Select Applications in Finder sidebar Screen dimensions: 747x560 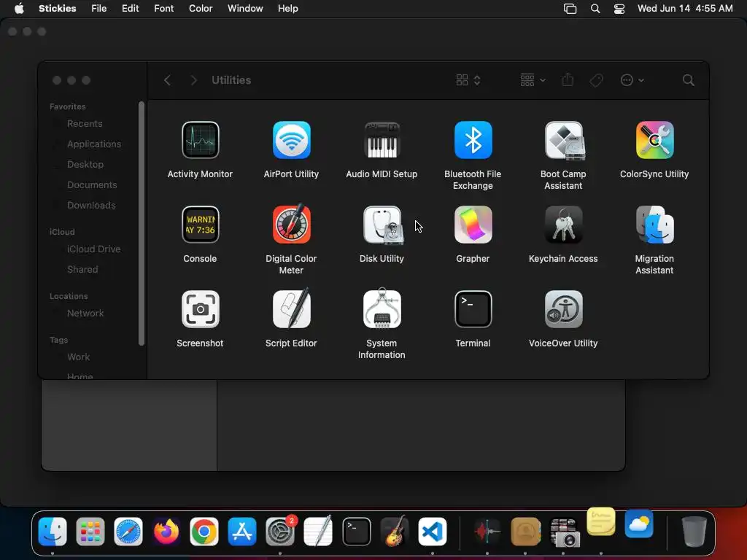93,144
